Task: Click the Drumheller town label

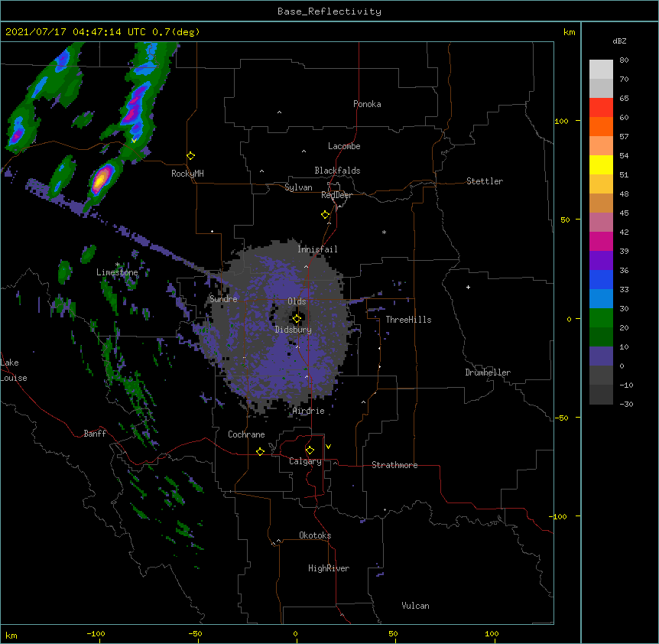Action: pyautogui.click(x=488, y=372)
